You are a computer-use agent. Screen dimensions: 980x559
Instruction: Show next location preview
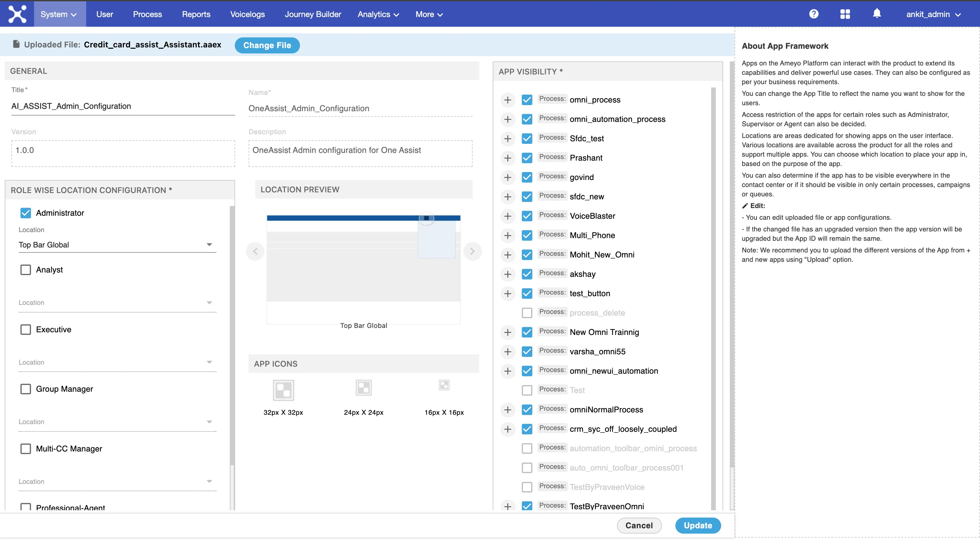pyautogui.click(x=472, y=251)
